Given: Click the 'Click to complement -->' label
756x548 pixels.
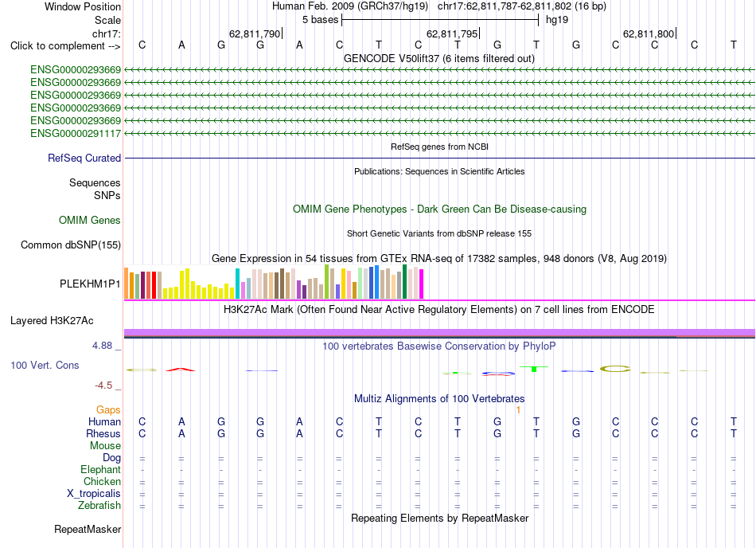Looking at the screenshot, I should pos(65,46).
